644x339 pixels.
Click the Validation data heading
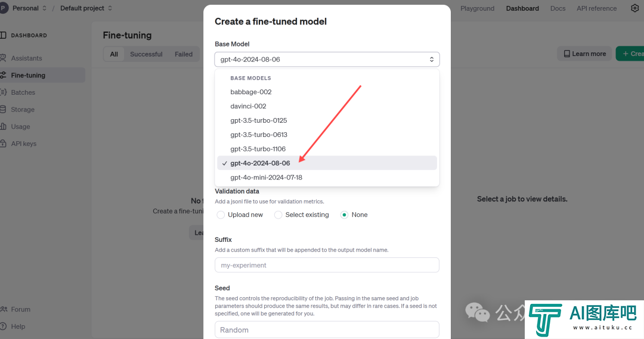click(x=237, y=191)
